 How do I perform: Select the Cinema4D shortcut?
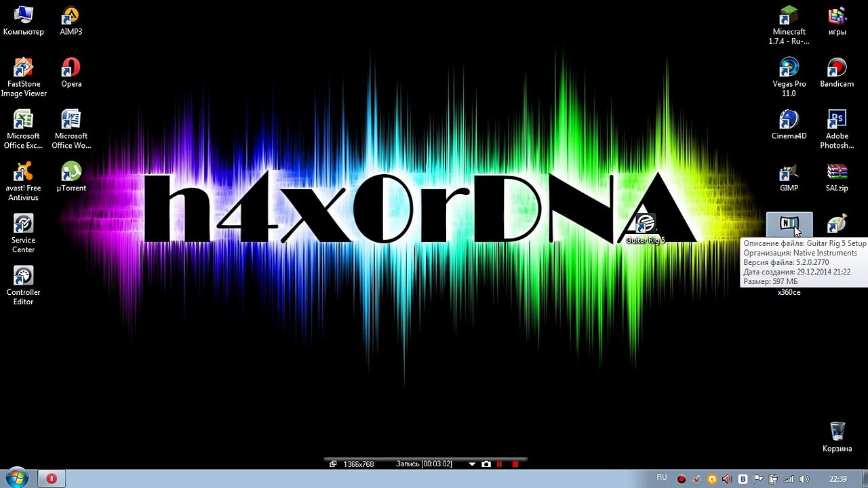[789, 125]
